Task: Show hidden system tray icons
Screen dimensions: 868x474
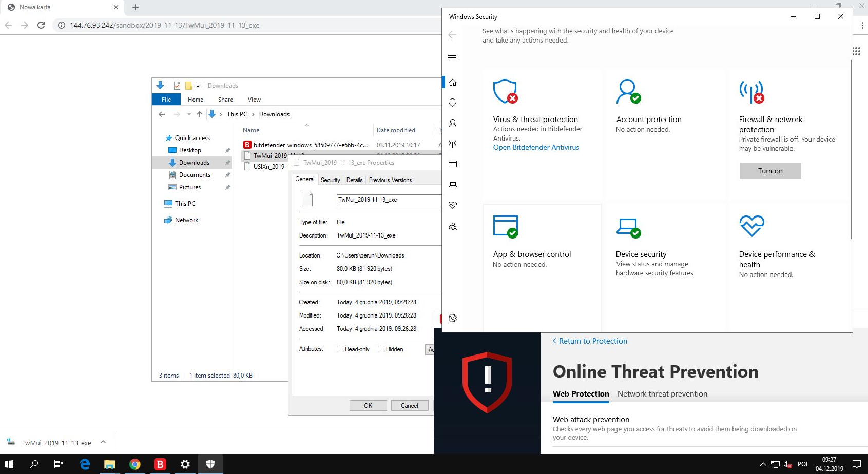Action: click(x=763, y=464)
